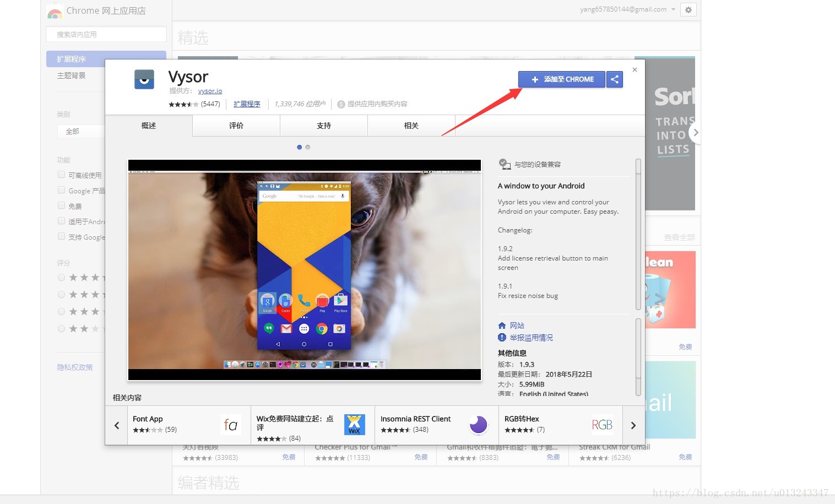Open the Font App card
Viewport: 835px width, 504px height.
coord(189,425)
